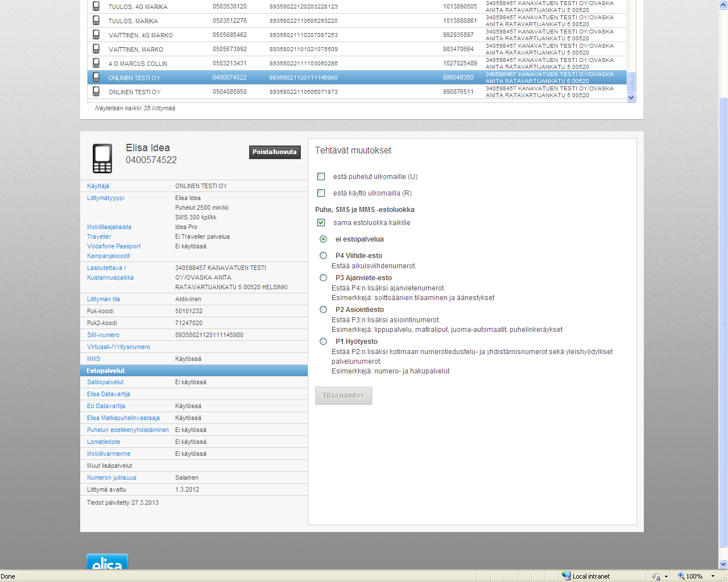Screen dimensions: 728x582
Task: Click Puk2-koodi value 71247020
Action: click(x=189, y=323)
